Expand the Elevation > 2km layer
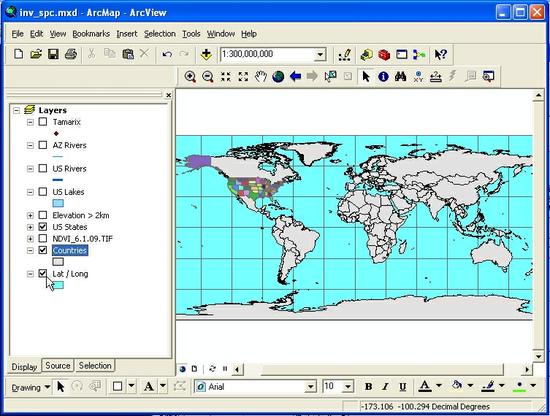550x416 pixels. (x=30, y=215)
